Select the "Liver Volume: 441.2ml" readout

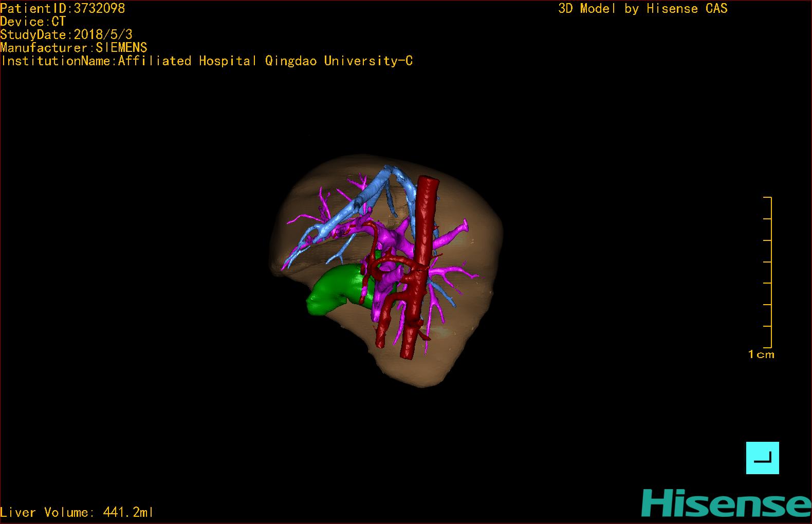[77, 512]
